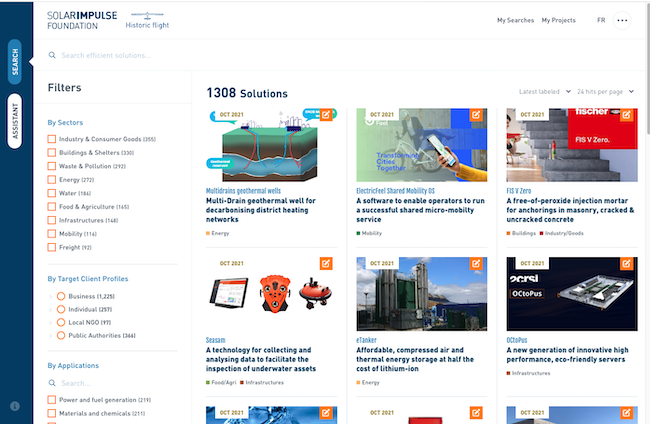Check the Materials and chemicals filter
The width and height of the screenshot is (650, 424).
tap(52, 413)
